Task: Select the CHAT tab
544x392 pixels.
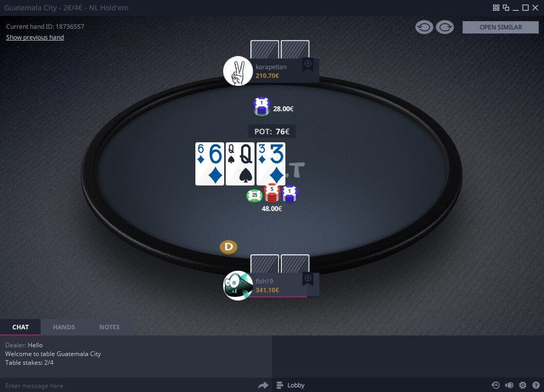Action: point(21,327)
